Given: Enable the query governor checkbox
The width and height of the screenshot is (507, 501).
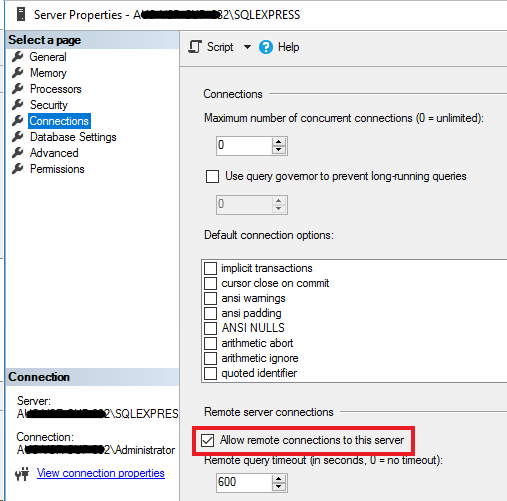Looking at the screenshot, I should point(212,177).
